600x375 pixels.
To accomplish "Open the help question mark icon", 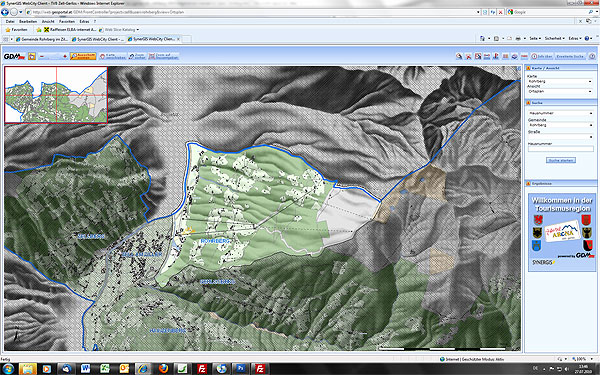I will pyautogui.click(x=592, y=56).
